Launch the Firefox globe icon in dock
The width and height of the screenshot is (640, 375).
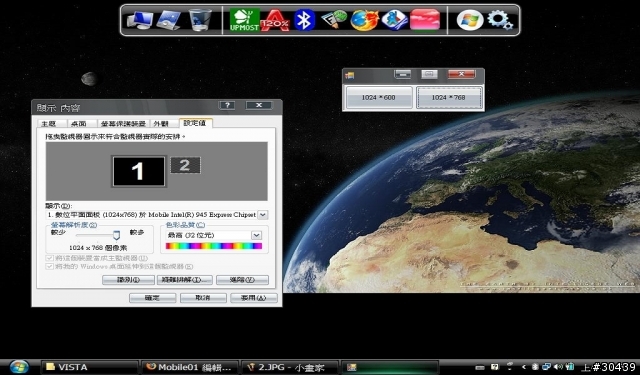click(364, 20)
